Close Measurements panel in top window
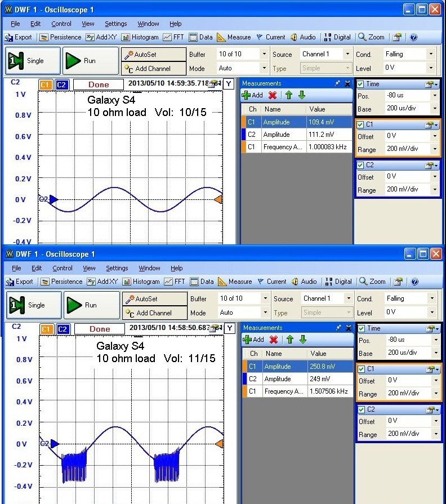446x504 pixels. (347, 83)
